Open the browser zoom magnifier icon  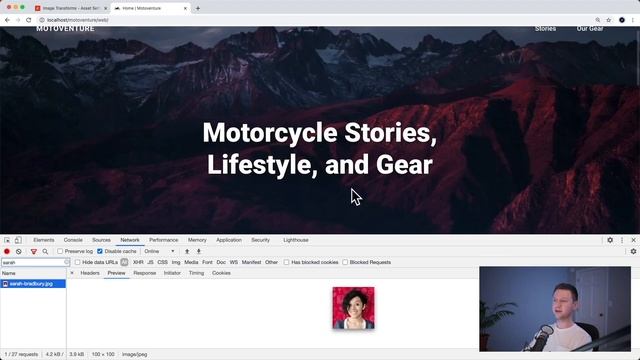point(598,20)
